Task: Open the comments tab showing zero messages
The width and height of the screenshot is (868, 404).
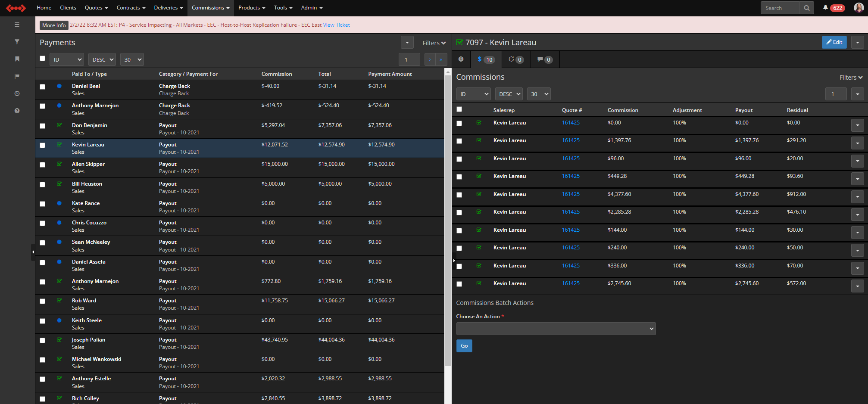Action: (544, 59)
